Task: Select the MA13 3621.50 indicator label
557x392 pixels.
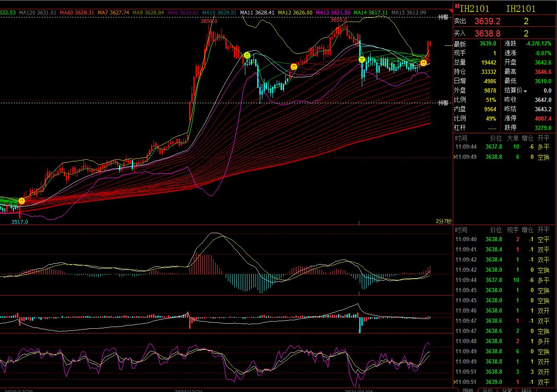Action: point(333,13)
